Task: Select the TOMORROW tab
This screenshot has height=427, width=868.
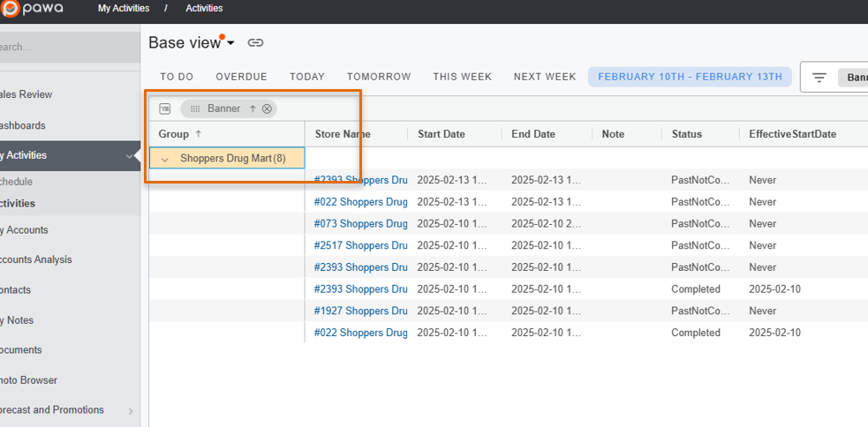Action: pyautogui.click(x=379, y=77)
